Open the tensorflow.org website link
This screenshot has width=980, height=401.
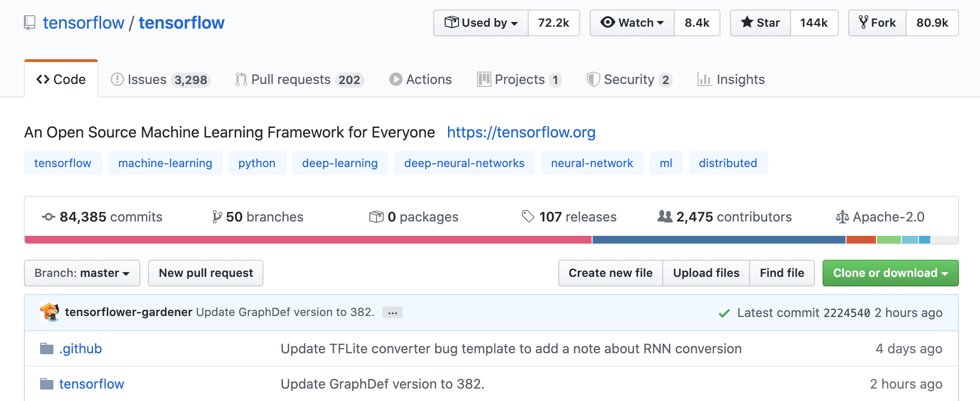point(521,132)
